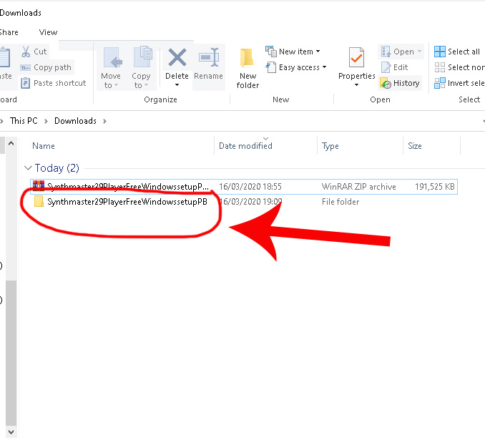The height and width of the screenshot is (448, 485).
Task: Click the Copy to icon
Action: click(142, 57)
